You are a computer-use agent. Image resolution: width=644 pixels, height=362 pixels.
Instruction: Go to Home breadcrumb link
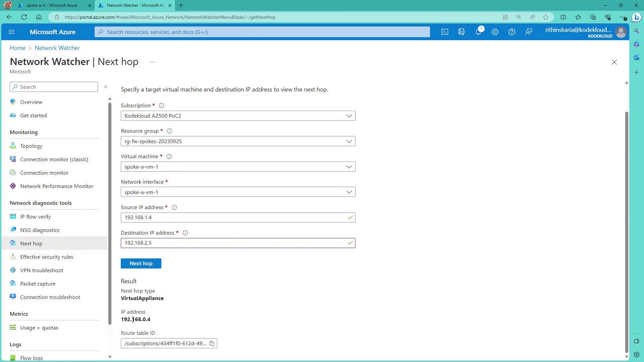click(18, 48)
